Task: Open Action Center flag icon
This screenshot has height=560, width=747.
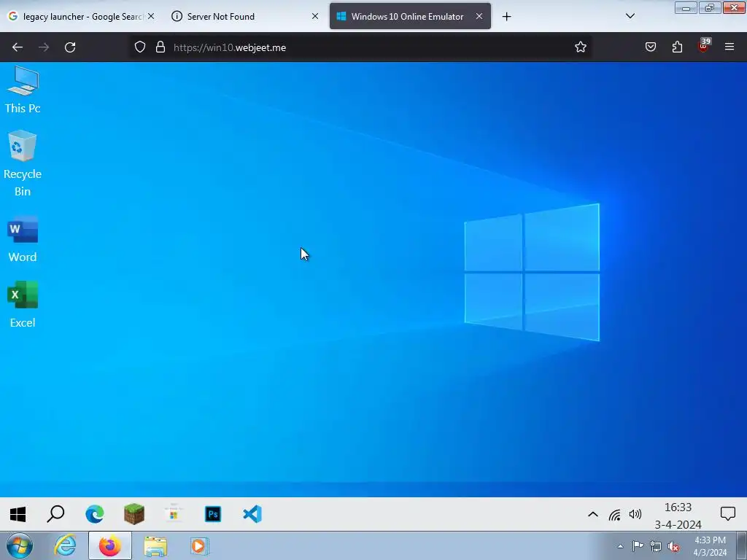Action: pos(638,546)
